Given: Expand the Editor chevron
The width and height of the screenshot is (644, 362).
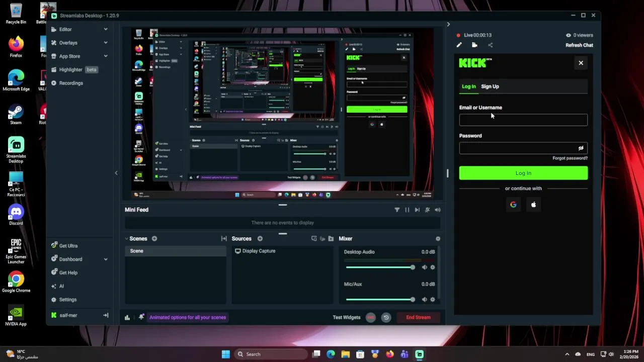Looking at the screenshot, I should click(106, 29).
